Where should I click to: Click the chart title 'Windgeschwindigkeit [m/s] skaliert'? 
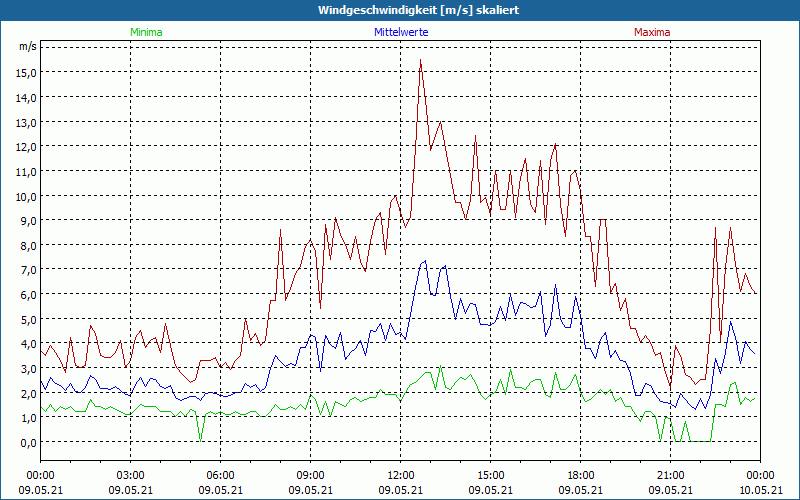click(x=418, y=10)
